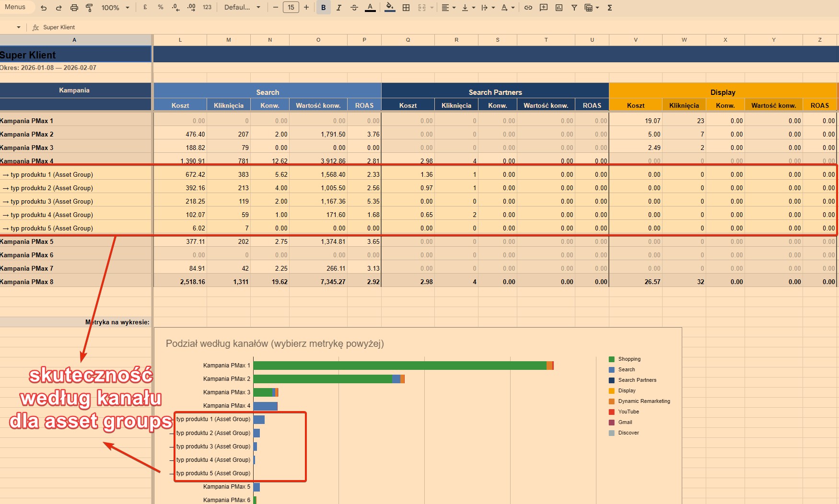Toggle italic formatting
This screenshot has width=839, height=504.
click(338, 8)
